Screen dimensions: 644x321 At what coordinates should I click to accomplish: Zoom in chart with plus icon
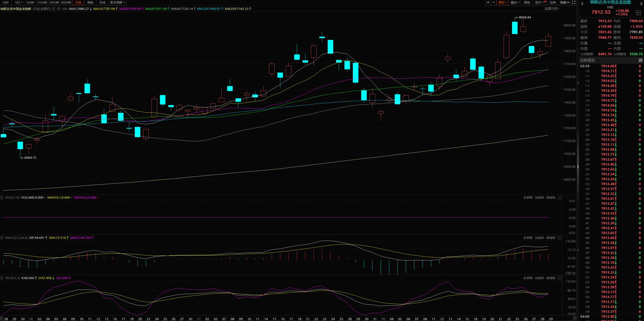[488, 2]
